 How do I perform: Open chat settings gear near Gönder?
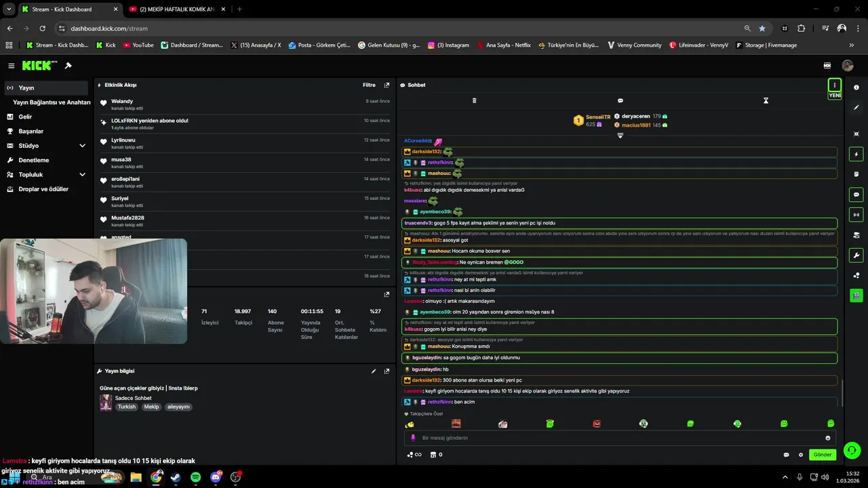[801, 455]
